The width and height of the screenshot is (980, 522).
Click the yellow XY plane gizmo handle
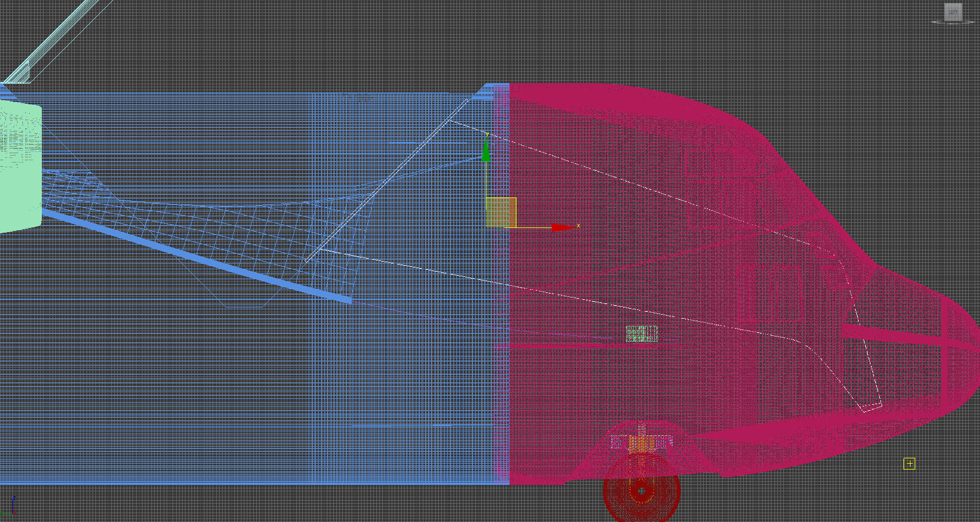(501, 212)
